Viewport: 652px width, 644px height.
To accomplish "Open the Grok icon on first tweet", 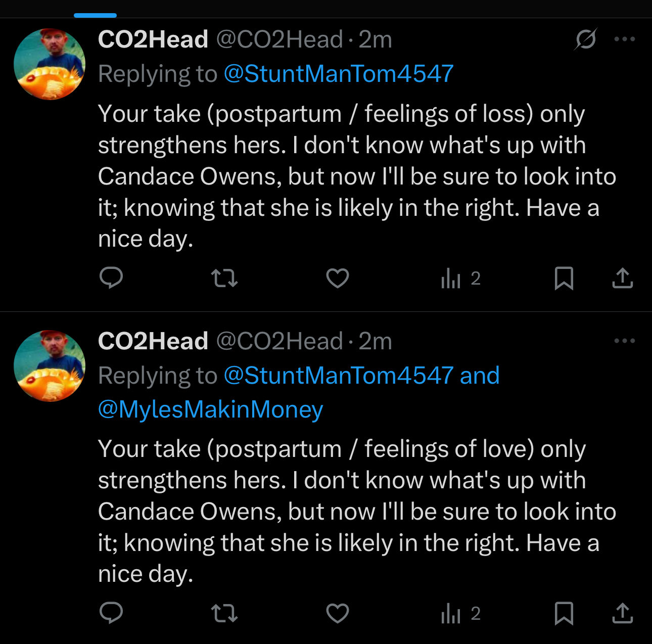I will click(x=586, y=39).
